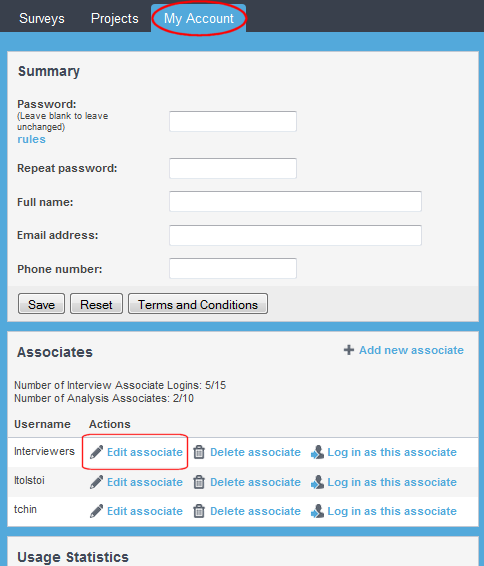Viewport: 484px width, 566px height.
Task: Save the account summary changes
Action: pos(42,304)
